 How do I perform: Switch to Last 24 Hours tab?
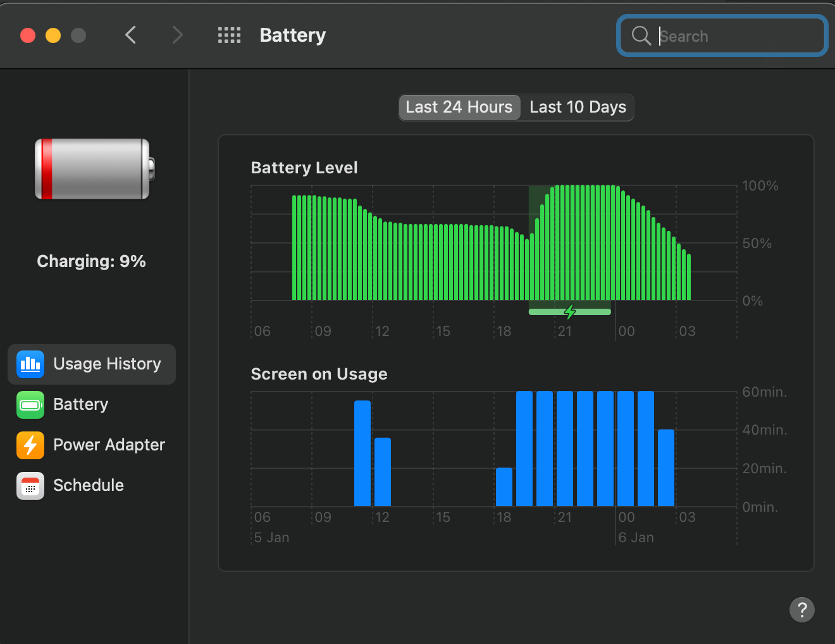coord(459,107)
